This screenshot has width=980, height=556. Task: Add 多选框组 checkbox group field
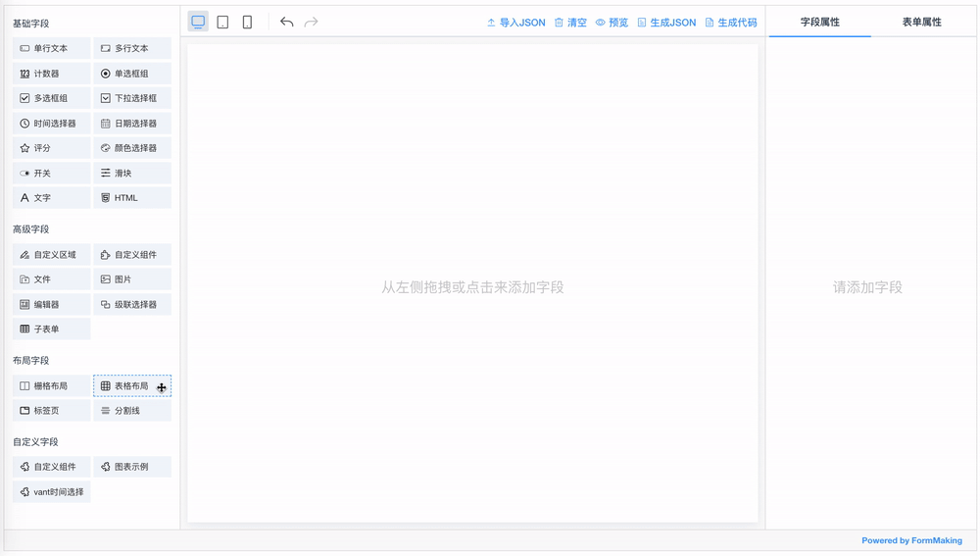point(51,98)
